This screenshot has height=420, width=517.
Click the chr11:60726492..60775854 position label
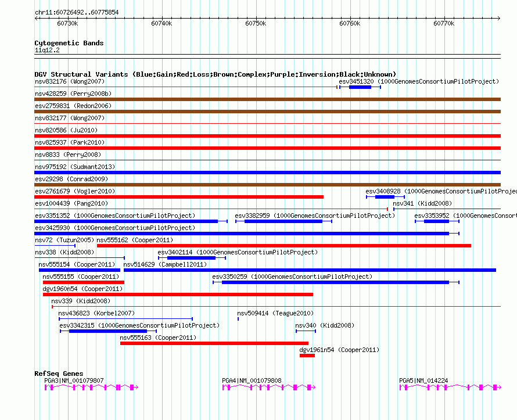[x=77, y=13]
